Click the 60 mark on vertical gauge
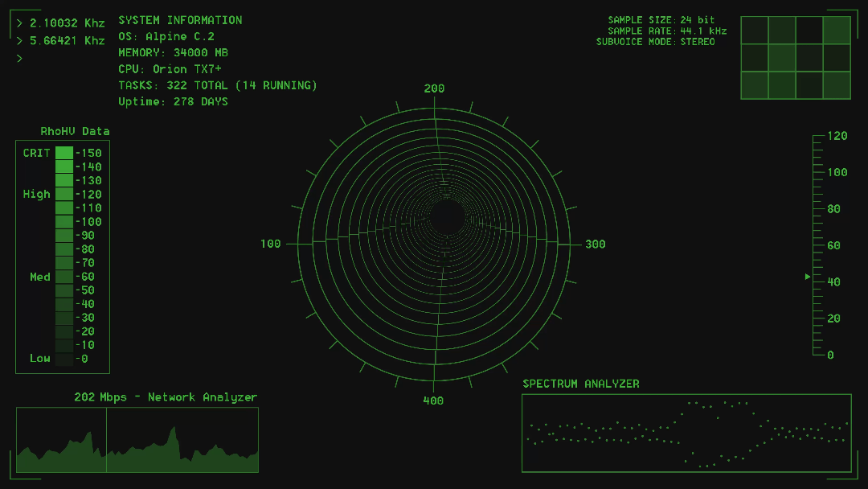Screen dimensions: 868x489 833,246
